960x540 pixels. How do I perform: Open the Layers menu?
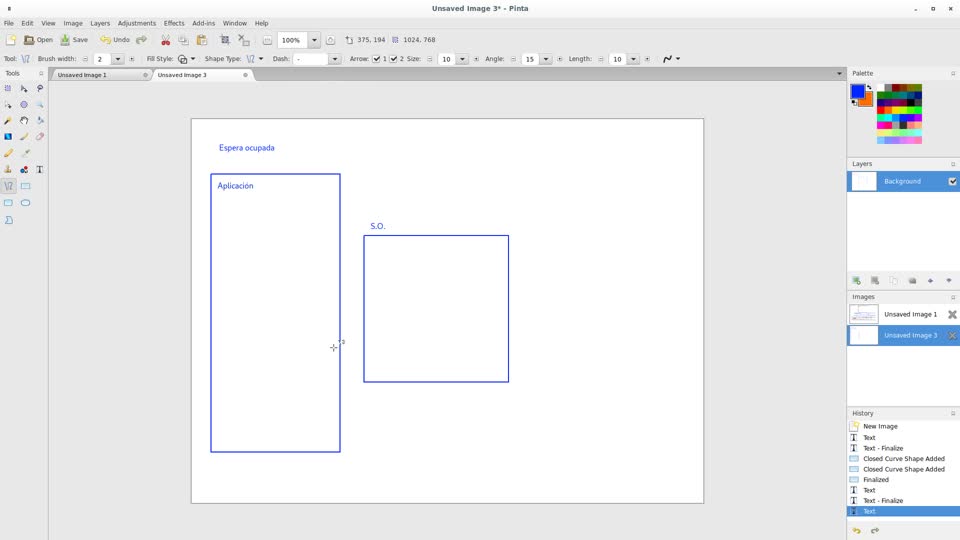pos(100,23)
